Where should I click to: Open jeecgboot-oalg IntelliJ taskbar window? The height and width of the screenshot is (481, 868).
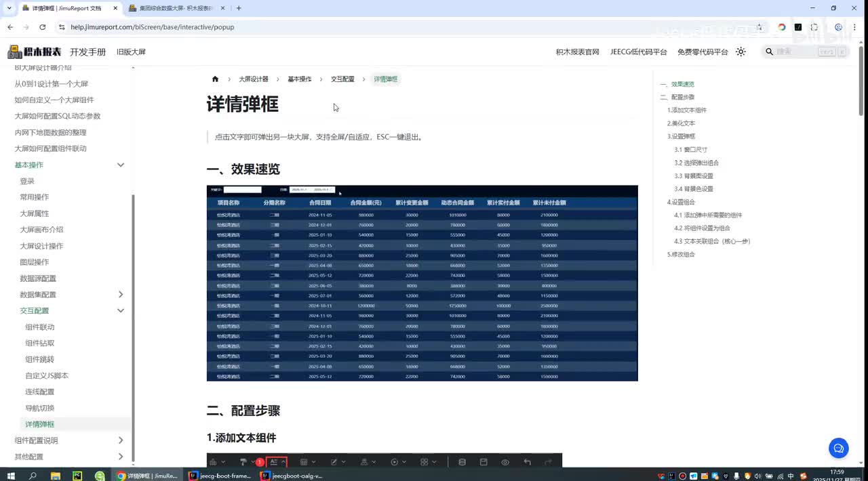point(292,476)
